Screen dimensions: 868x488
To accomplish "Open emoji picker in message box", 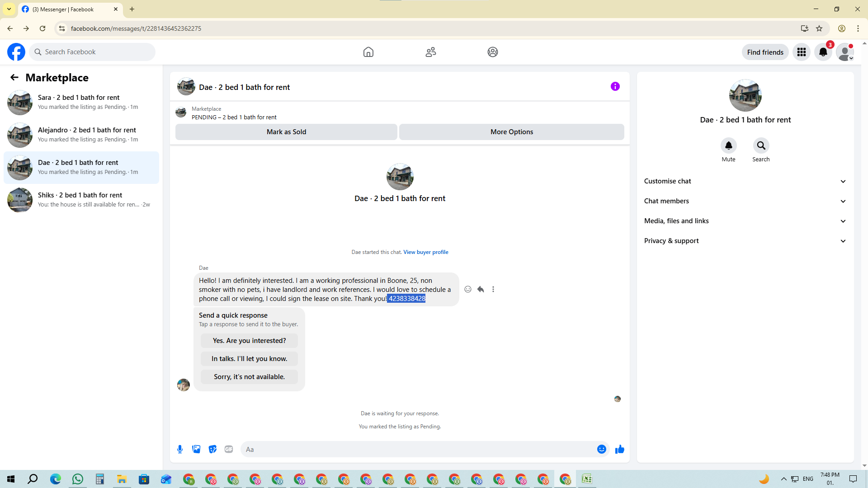I will [601, 449].
